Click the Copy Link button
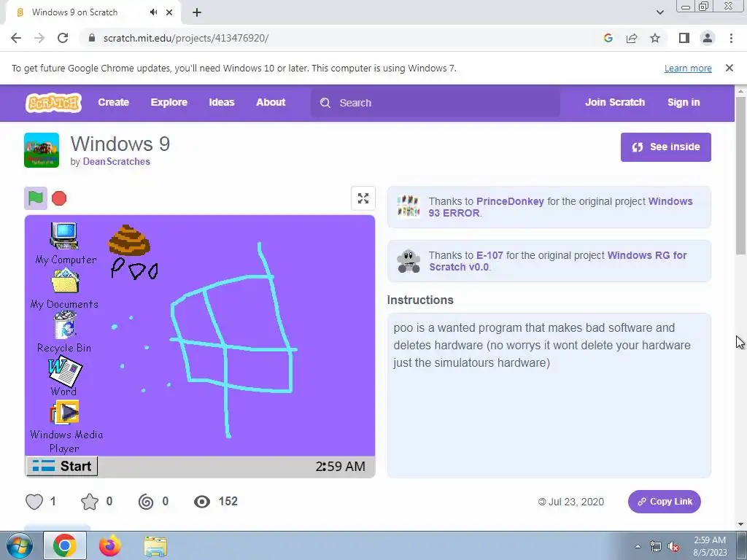 664,502
